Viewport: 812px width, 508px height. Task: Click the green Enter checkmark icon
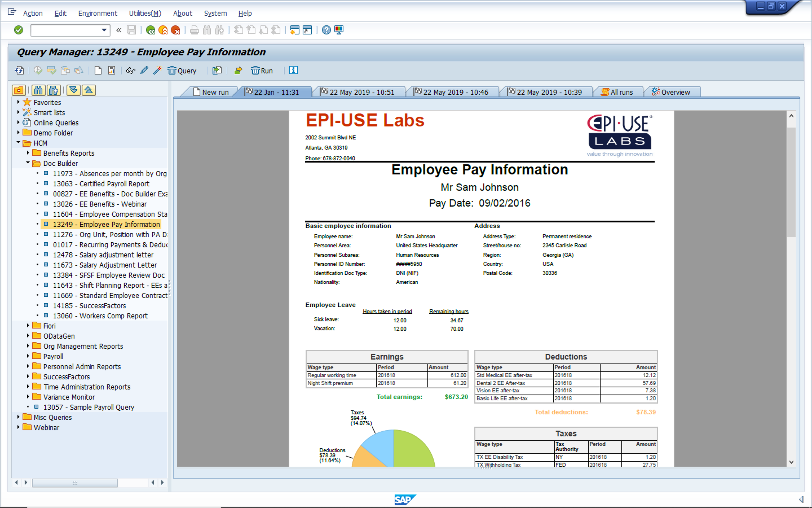click(18, 30)
